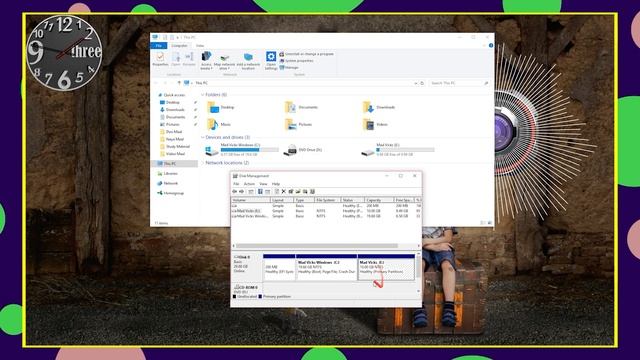640x360 pixels.
Task: Select the Windows (C:) drive icon
Action: 211,150
